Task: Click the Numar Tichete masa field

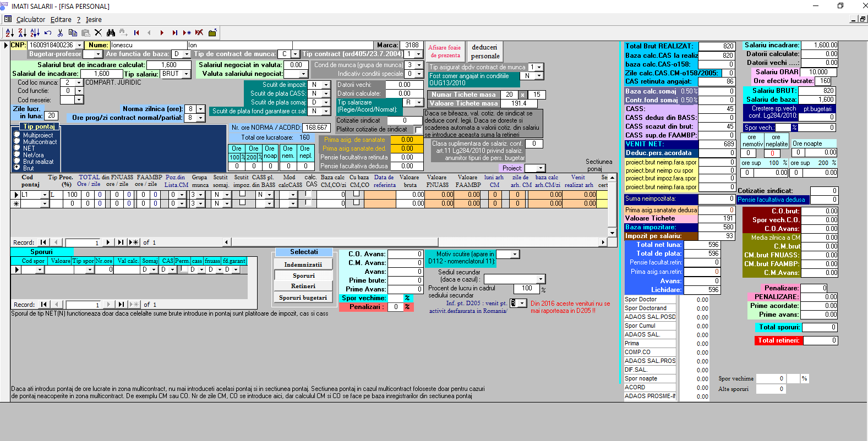Action: tap(509, 95)
